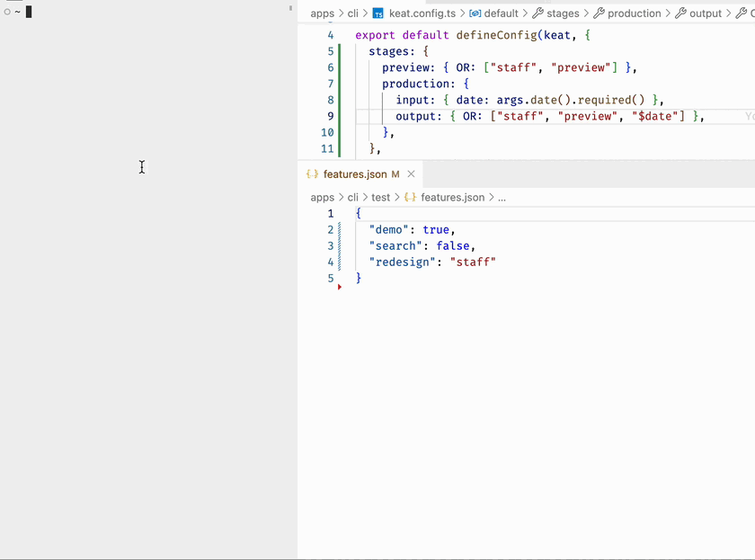
Task: Open 'keat.config.ts' breadcrumb segment
Action: coord(422,13)
